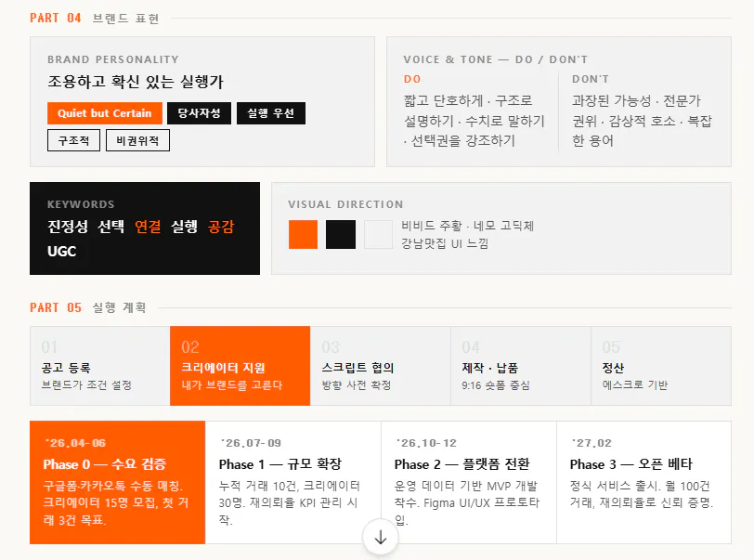The width and height of the screenshot is (754, 560).
Task: Click the '구조적' outlined tag
Action: coord(73,140)
